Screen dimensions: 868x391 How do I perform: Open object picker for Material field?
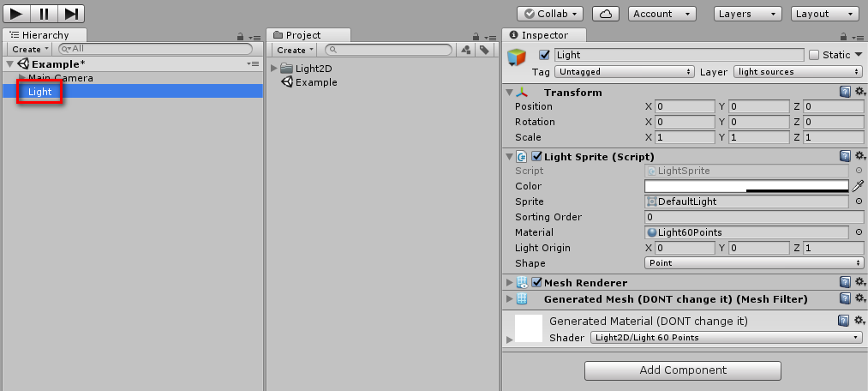859,232
